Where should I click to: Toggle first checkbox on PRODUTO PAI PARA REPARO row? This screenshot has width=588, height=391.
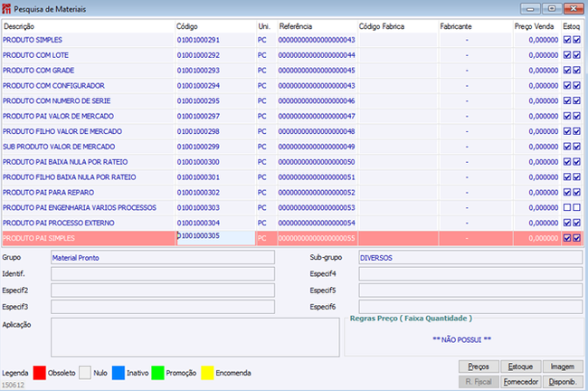(567, 192)
